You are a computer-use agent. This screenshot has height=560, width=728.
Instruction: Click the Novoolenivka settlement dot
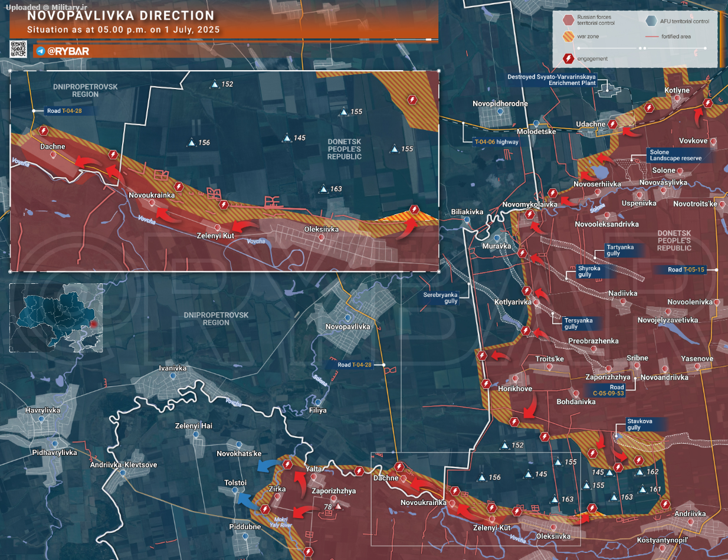point(717,302)
